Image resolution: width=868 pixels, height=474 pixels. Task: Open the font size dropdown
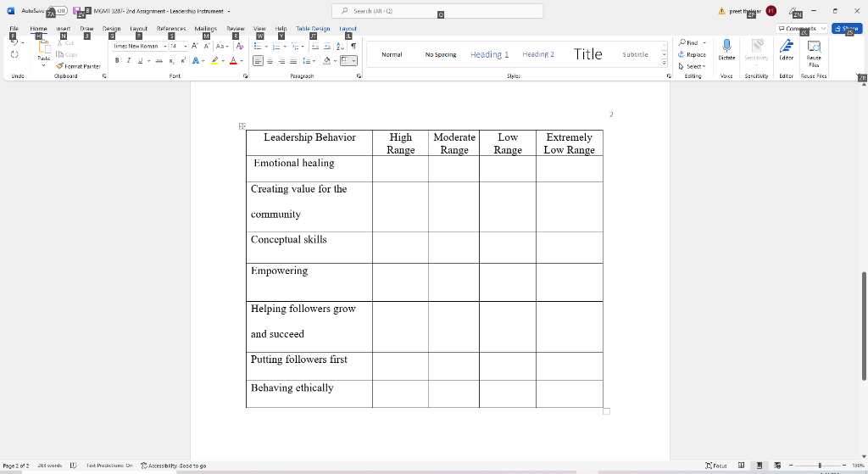coord(185,46)
